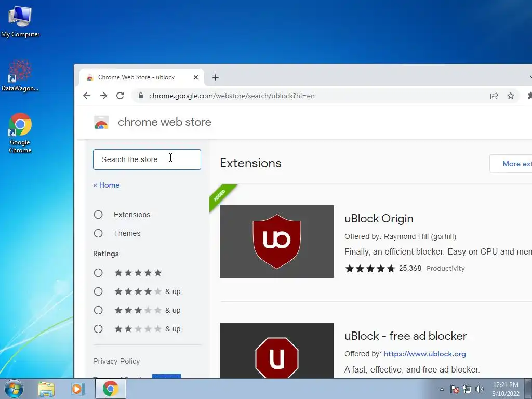The height and width of the screenshot is (399, 532).
Task: Click uBlock Origin star rating
Action: point(370,269)
